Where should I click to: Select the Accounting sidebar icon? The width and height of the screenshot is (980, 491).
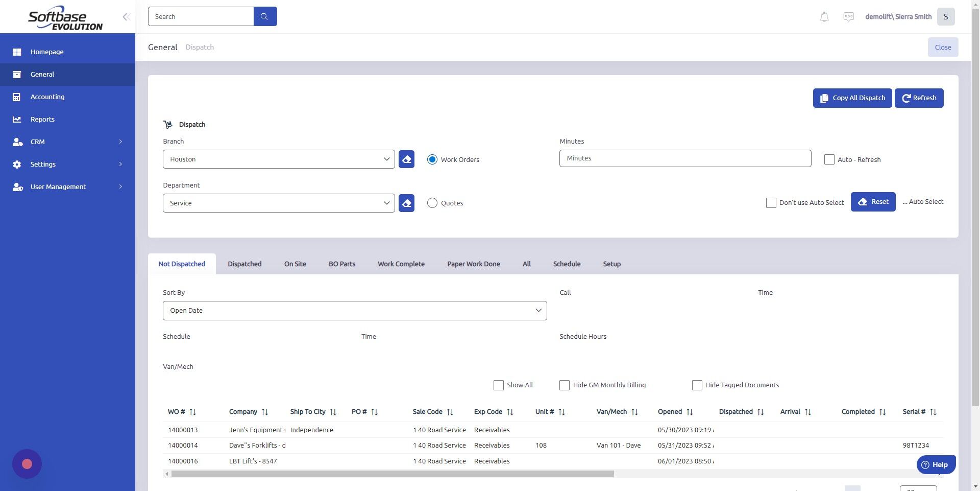click(x=17, y=97)
